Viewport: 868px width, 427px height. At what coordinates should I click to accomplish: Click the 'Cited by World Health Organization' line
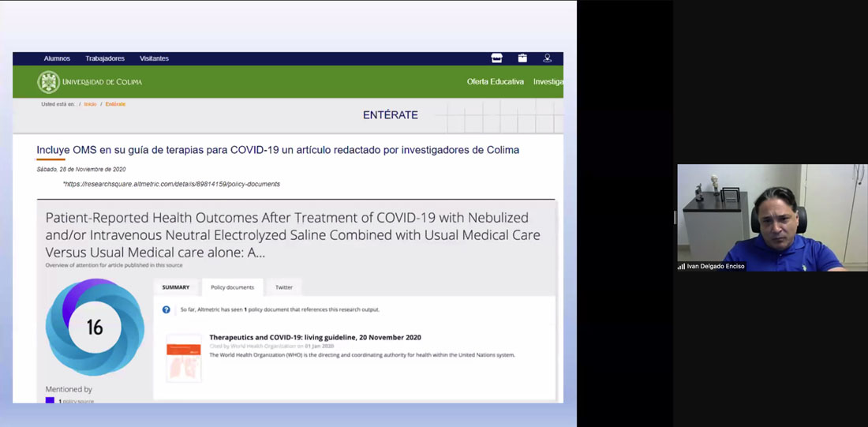271,346
